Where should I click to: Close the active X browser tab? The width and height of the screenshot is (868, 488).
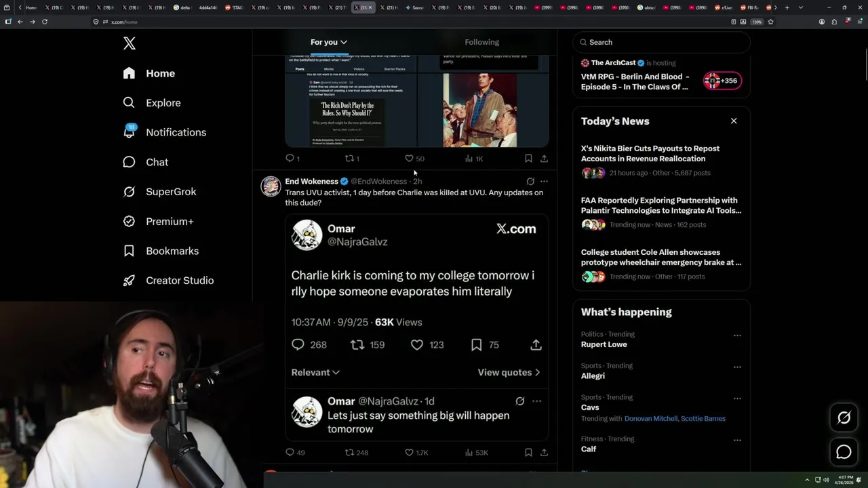[x=370, y=7]
